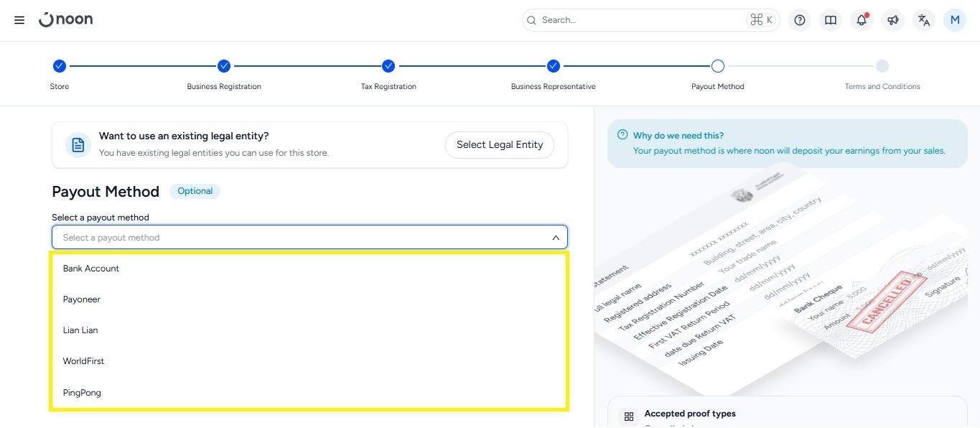This screenshot has height=428, width=980.
Task: Click the Optional badge
Action: pyautogui.click(x=195, y=191)
